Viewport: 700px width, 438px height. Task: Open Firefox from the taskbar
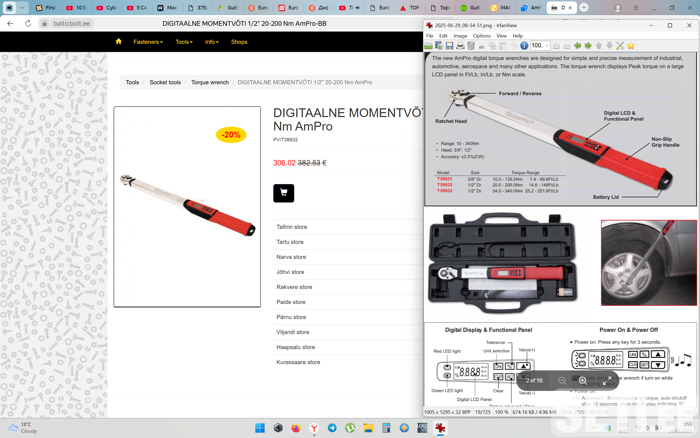pyautogui.click(x=296, y=428)
